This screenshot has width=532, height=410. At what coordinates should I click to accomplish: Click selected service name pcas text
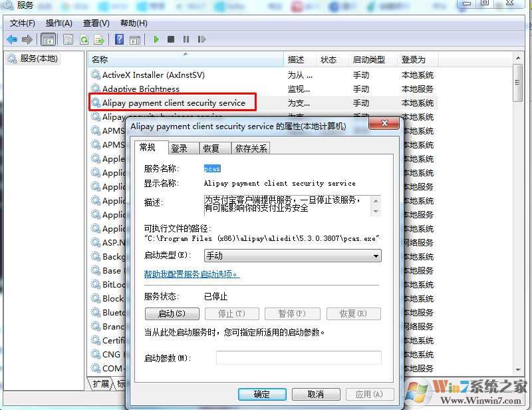coord(212,168)
